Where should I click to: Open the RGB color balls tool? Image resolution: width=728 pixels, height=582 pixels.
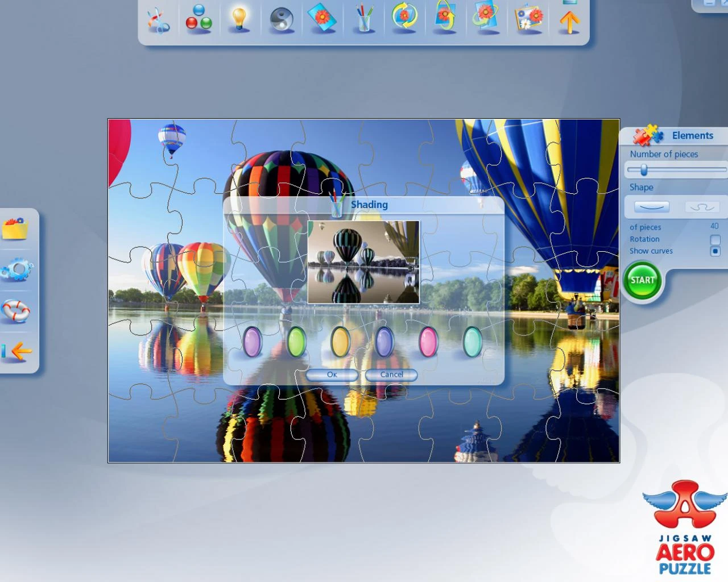[x=198, y=18]
